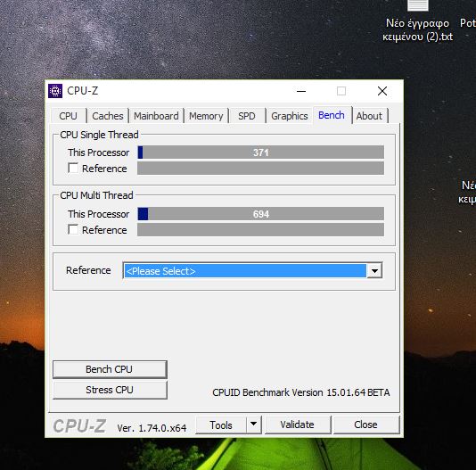Start the Stress CPU test
The height and width of the screenshot is (470, 476).
coord(110,390)
